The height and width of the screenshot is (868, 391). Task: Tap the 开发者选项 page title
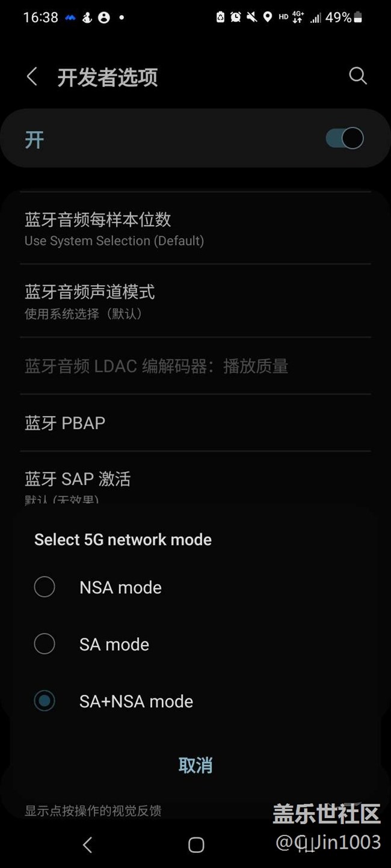[108, 78]
